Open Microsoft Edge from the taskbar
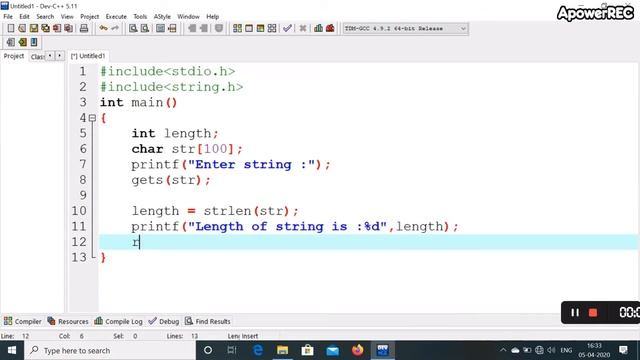 click(258, 350)
